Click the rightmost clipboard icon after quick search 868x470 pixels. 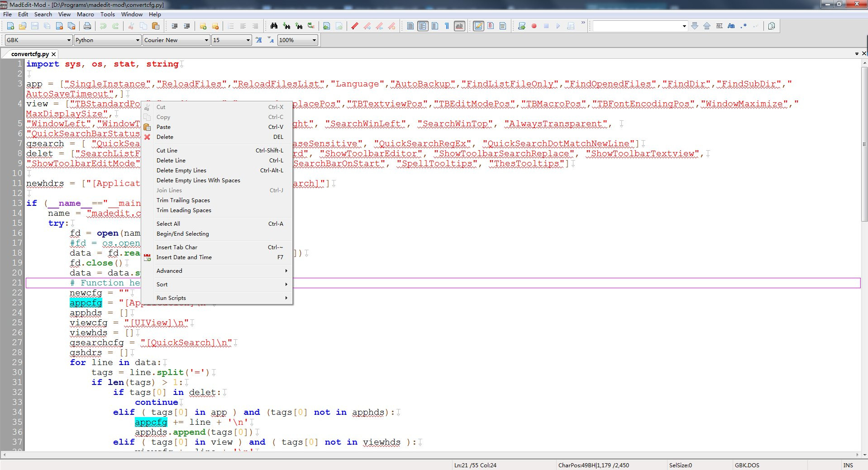click(772, 26)
